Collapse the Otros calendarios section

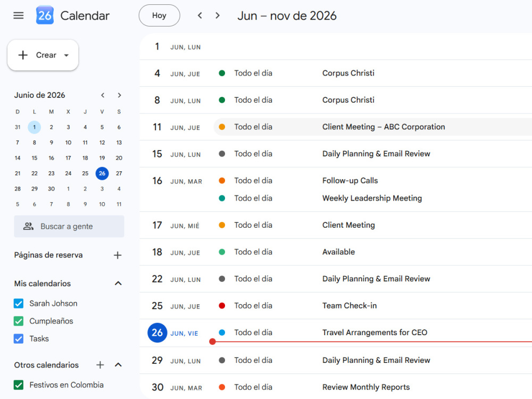pyautogui.click(x=118, y=365)
